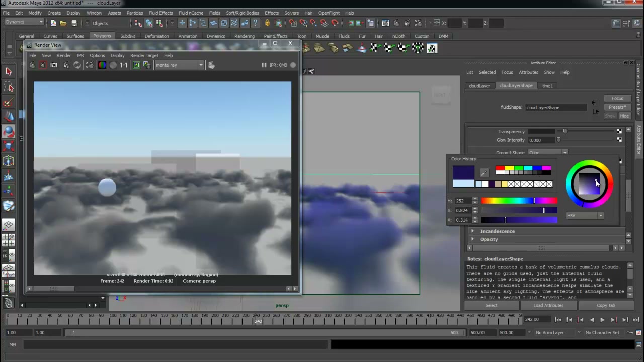Click the red palette swatch

500,168
